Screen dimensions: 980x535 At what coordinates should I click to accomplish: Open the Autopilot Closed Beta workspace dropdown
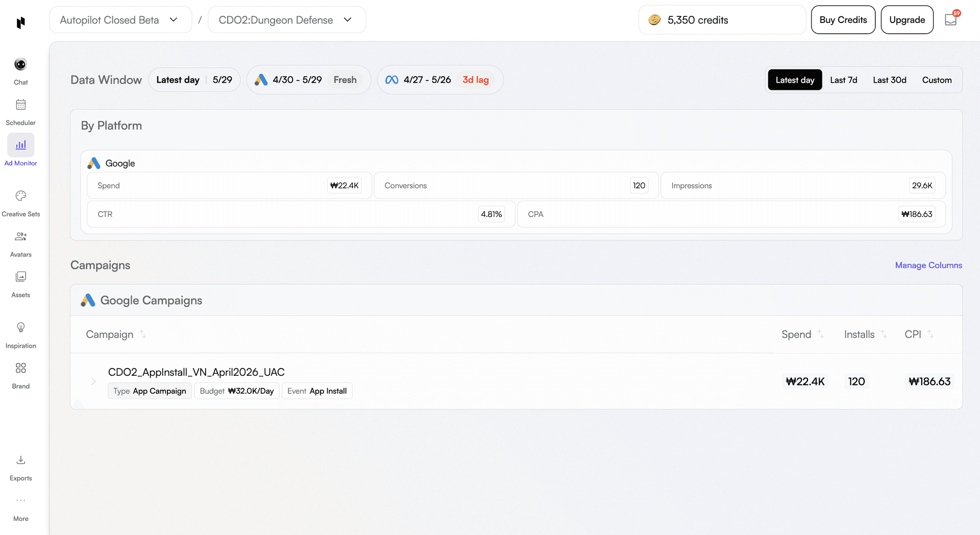coord(120,20)
